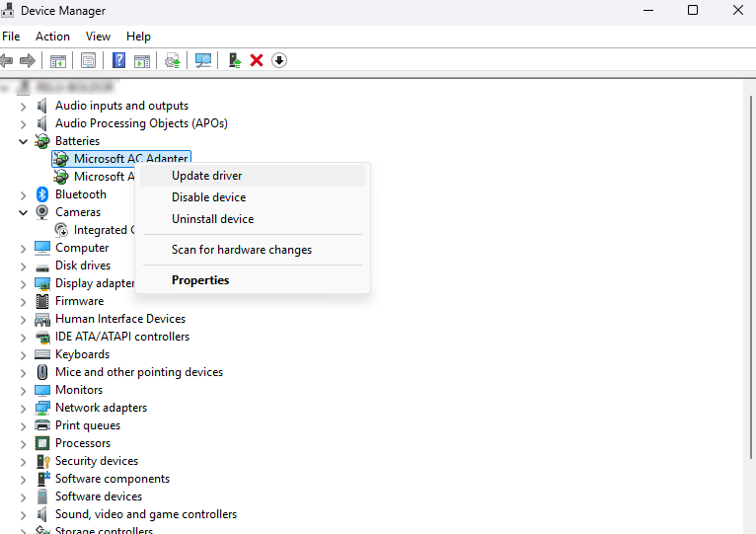756x534 pixels.
Task: Expand the Keyboards category chevron
Action: 23,354
